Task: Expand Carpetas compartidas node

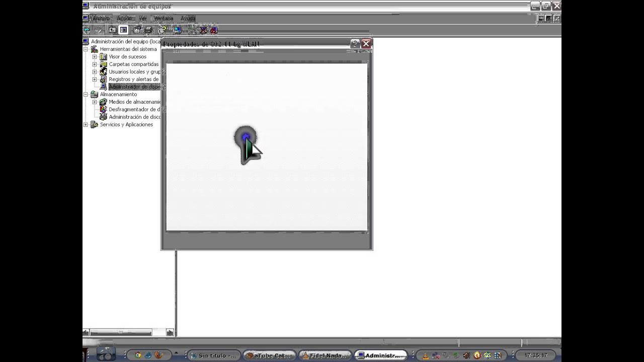Action: (95, 64)
